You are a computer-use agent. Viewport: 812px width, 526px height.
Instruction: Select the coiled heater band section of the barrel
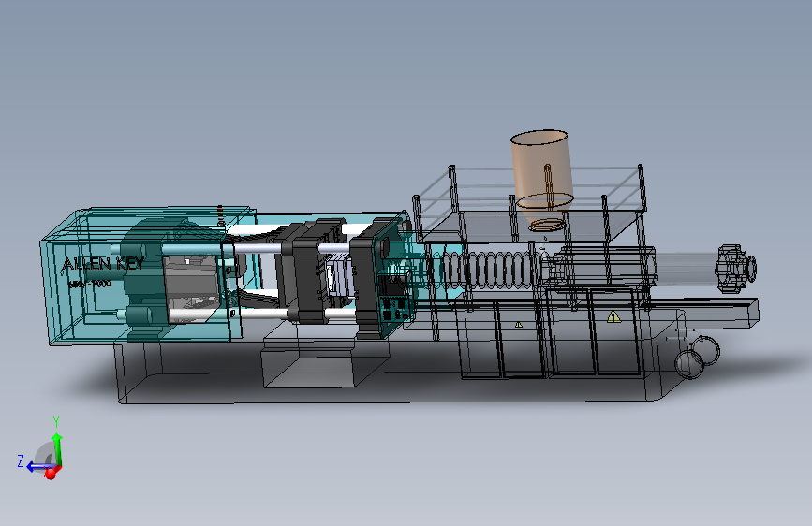tap(486, 270)
